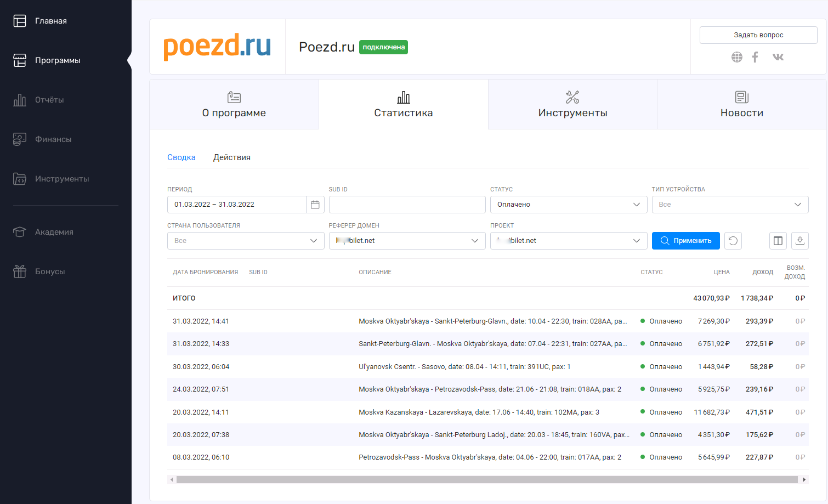Viewport: 828px width, 504px height.
Task: Expand the Тип устройства dropdown
Action: coord(730,205)
